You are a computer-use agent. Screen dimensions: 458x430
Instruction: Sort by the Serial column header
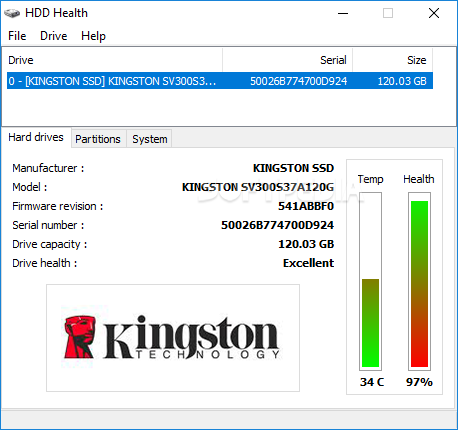pyautogui.click(x=287, y=60)
